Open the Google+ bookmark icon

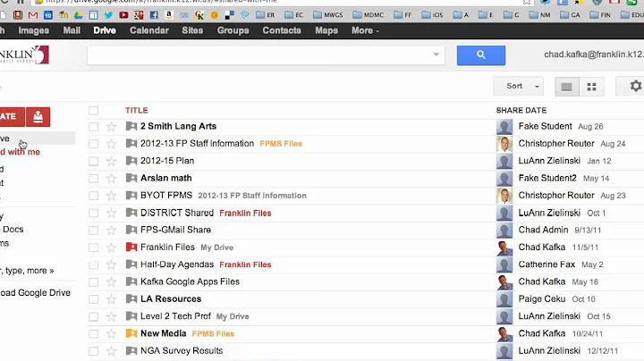139,15
